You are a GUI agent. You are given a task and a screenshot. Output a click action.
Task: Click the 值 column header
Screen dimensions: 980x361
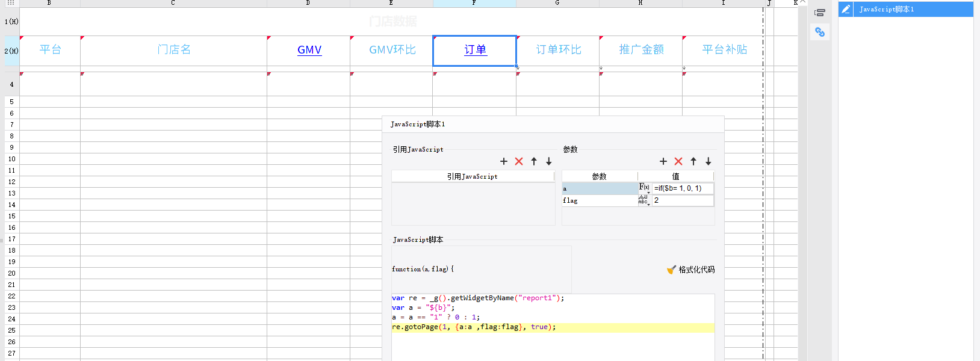[675, 176]
